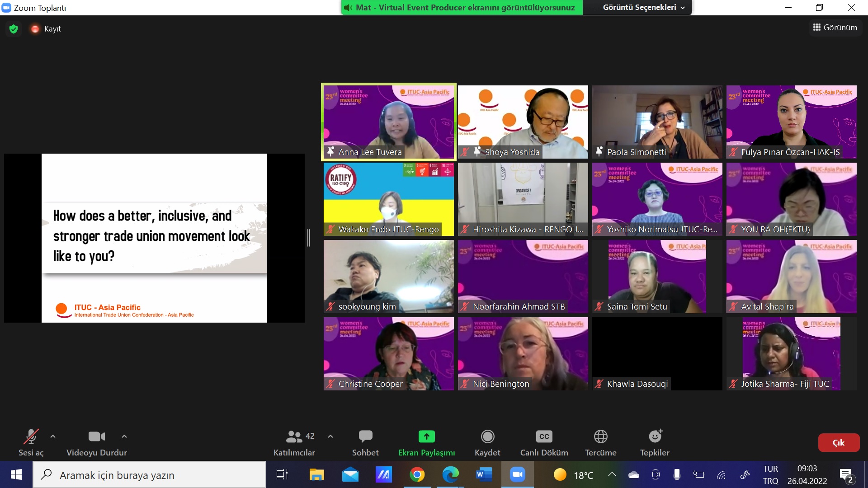Click muted mic icon on Jotika Sharma tile
Viewport: 868px width, 488px height.
coord(734,384)
